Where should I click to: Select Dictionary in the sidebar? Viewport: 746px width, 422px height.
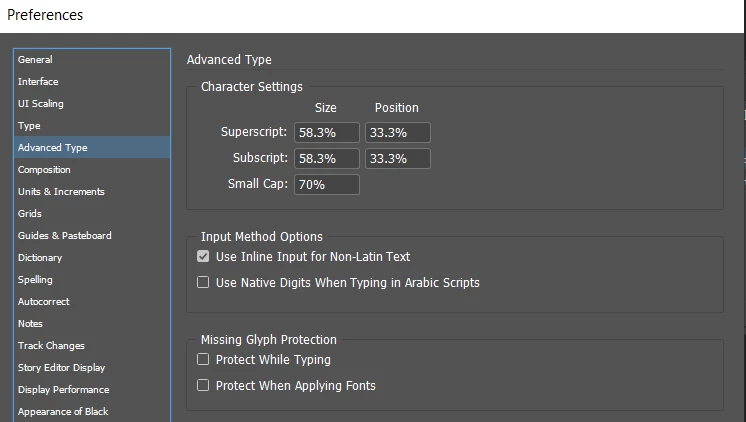(x=40, y=258)
